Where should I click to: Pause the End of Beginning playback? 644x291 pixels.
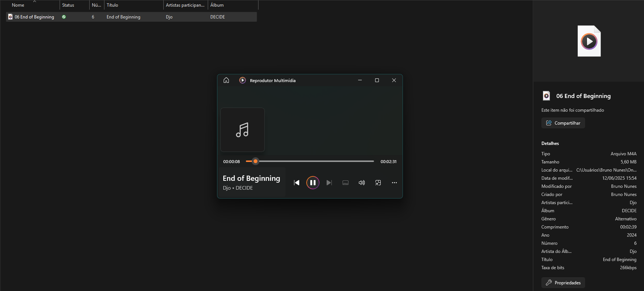pyautogui.click(x=313, y=183)
